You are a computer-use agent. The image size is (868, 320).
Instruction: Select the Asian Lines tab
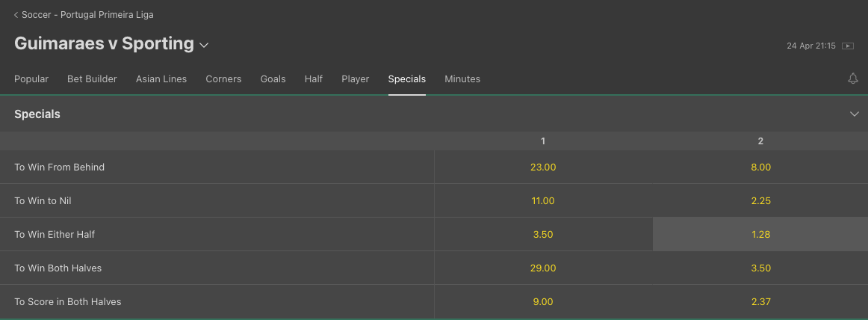(161, 79)
